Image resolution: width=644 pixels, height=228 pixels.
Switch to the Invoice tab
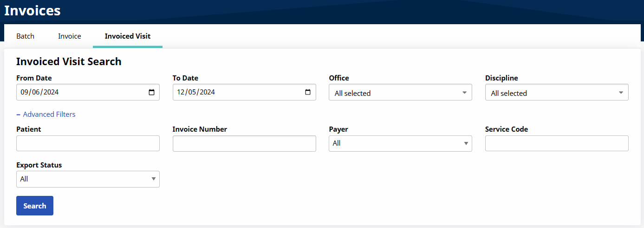(70, 36)
